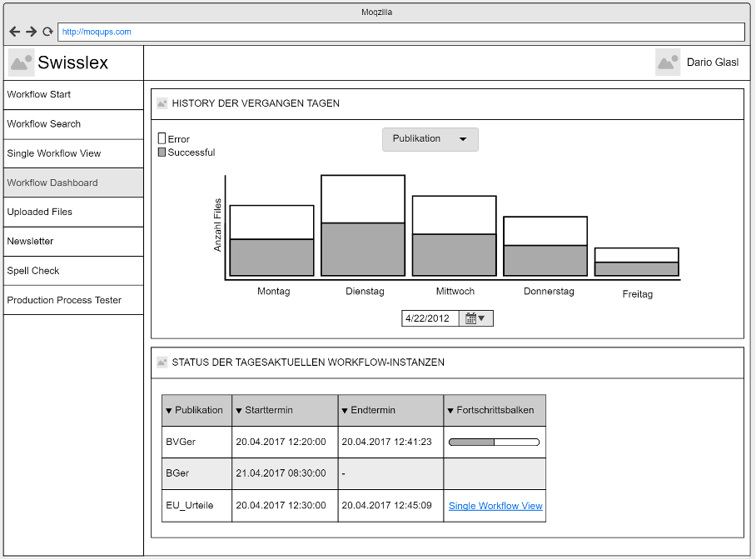Sort by Starttermin column header

285,410
